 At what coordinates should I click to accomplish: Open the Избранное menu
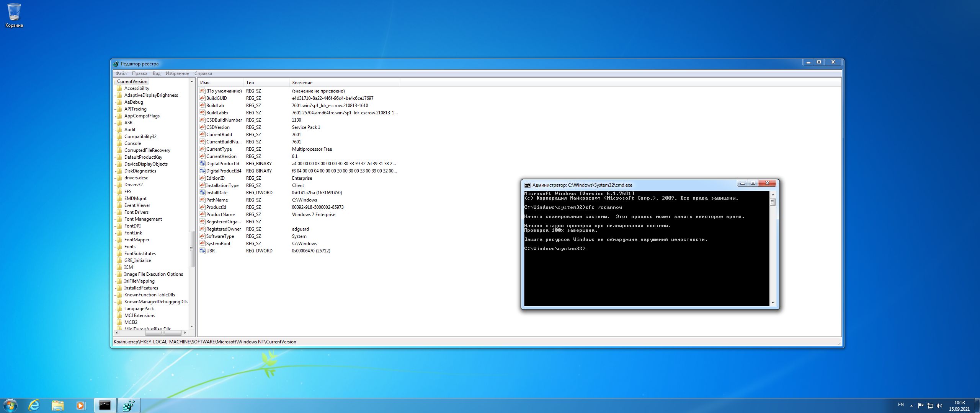pos(177,73)
